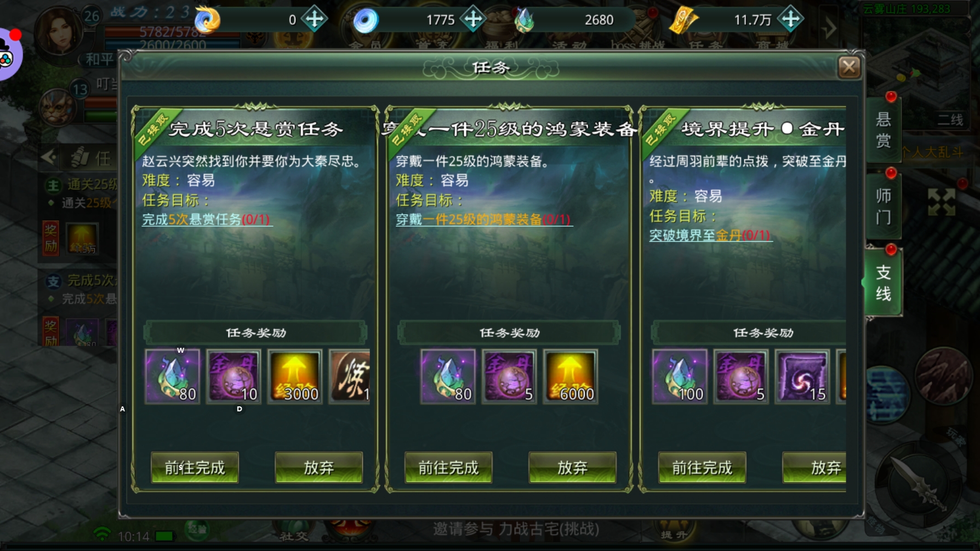The width and height of the screenshot is (980, 551).
Task: Select the 支线 side tab
Action: point(883,283)
